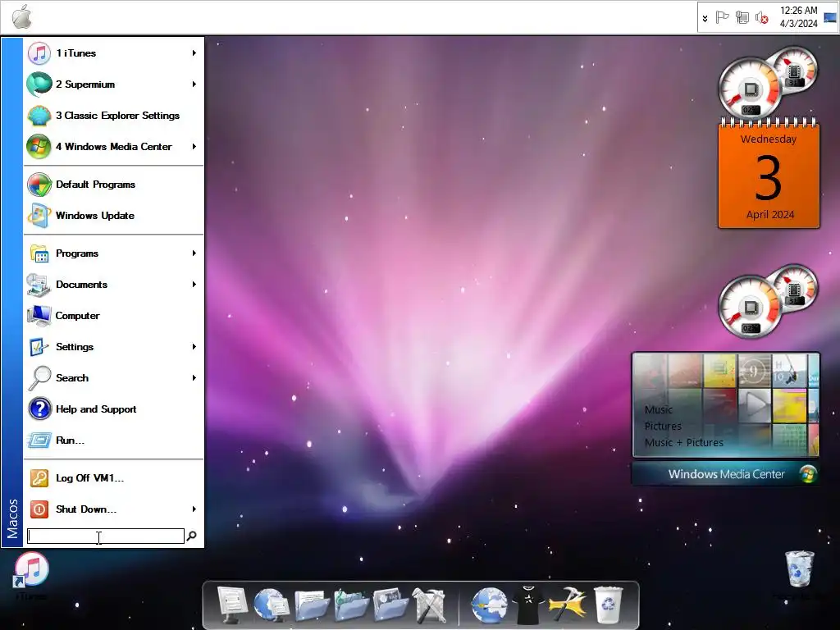
Task: Click the red Shut Down power icon
Action: click(x=39, y=509)
